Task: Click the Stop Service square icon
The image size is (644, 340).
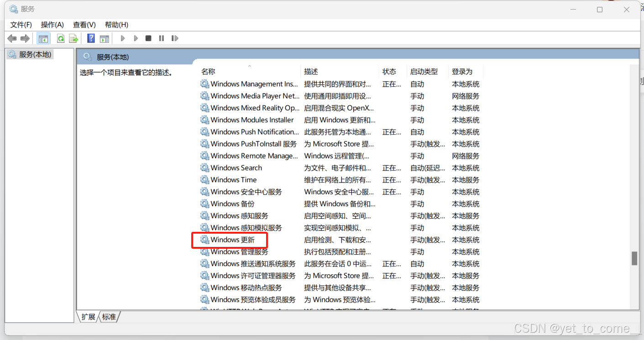Action: (148, 38)
